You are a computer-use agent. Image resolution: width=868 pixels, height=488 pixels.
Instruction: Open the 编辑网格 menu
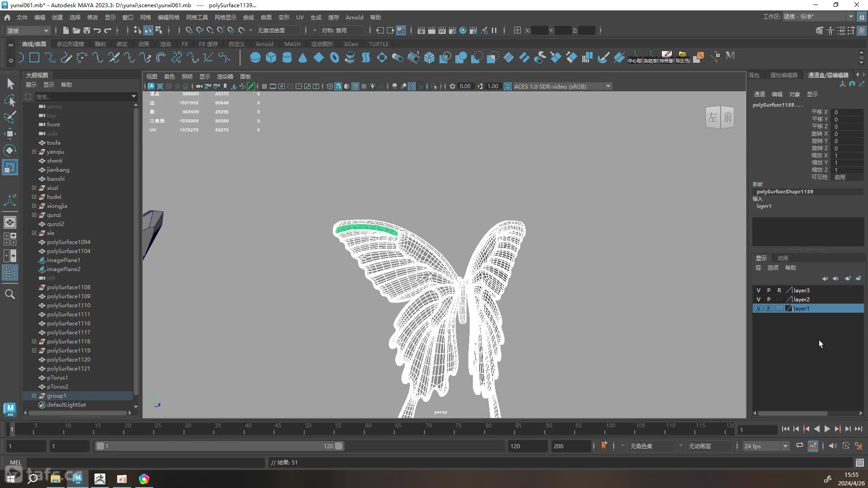(168, 17)
